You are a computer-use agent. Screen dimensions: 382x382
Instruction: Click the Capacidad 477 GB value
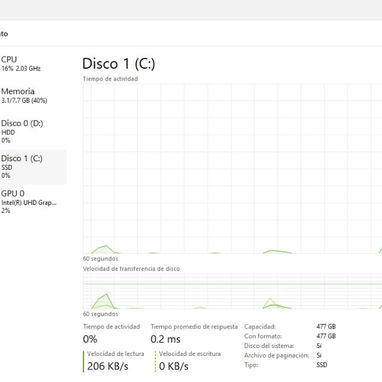pos(326,327)
